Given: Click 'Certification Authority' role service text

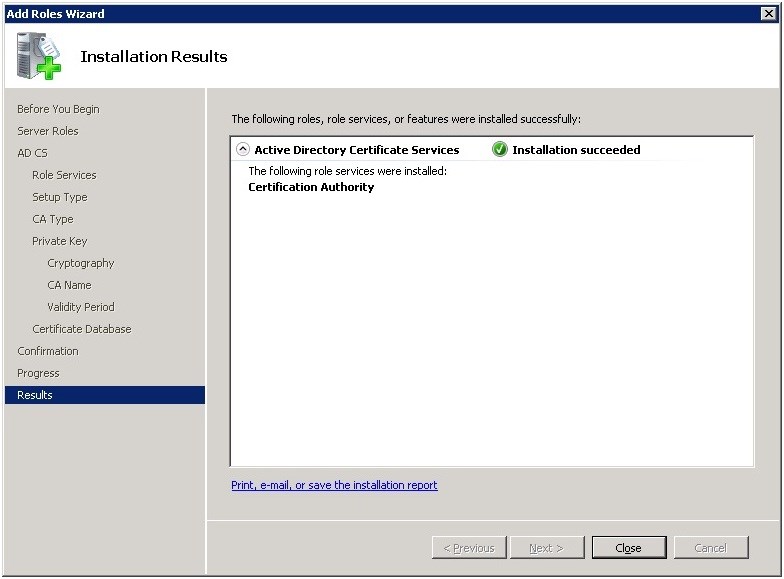Looking at the screenshot, I should (311, 186).
